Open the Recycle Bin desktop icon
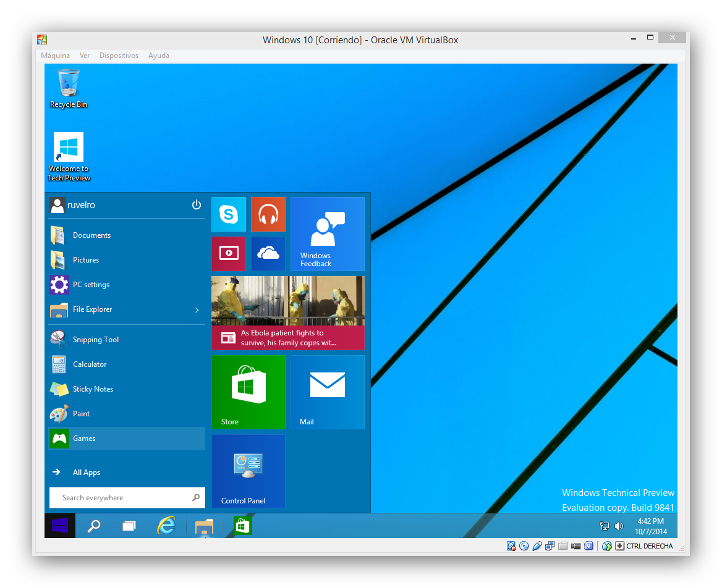722x588 pixels. click(x=69, y=89)
